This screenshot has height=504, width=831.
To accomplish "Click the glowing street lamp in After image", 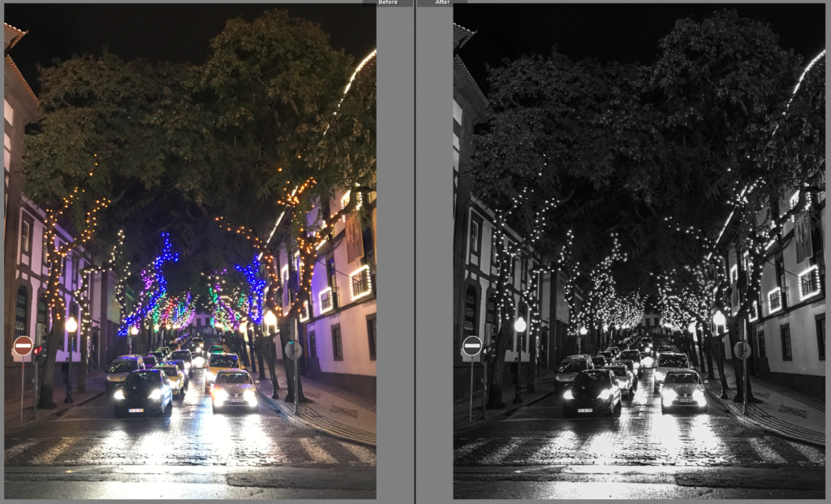I will point(519,325).
